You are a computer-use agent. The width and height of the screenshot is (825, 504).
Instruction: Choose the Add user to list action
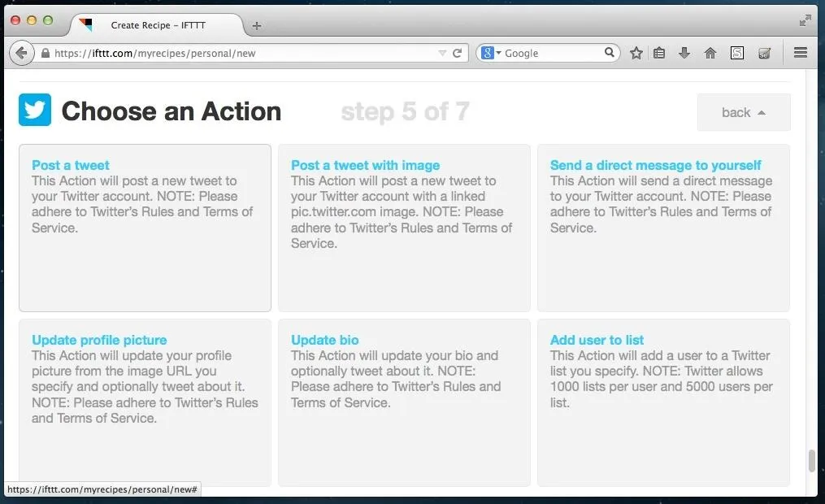(663, 402)
